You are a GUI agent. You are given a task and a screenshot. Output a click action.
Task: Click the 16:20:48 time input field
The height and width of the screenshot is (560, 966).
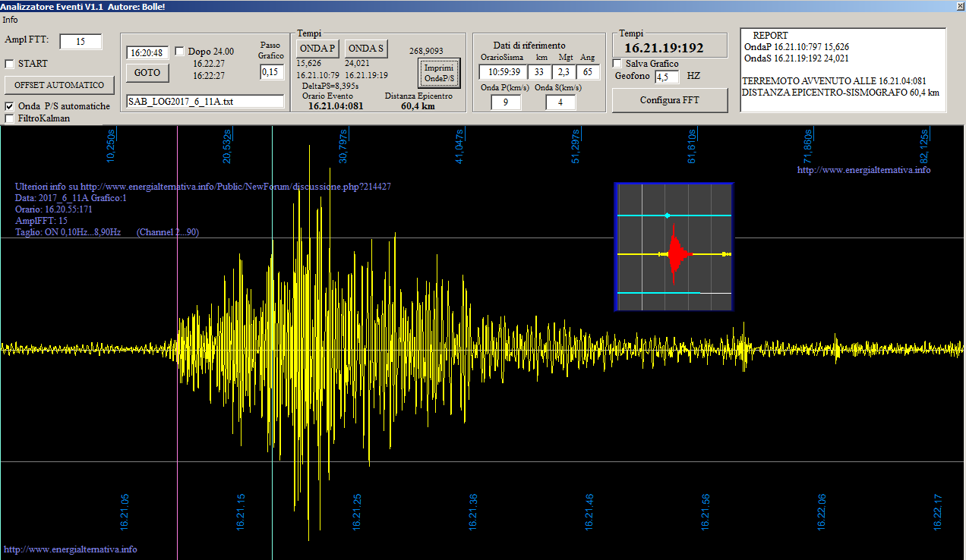point(147,53)
